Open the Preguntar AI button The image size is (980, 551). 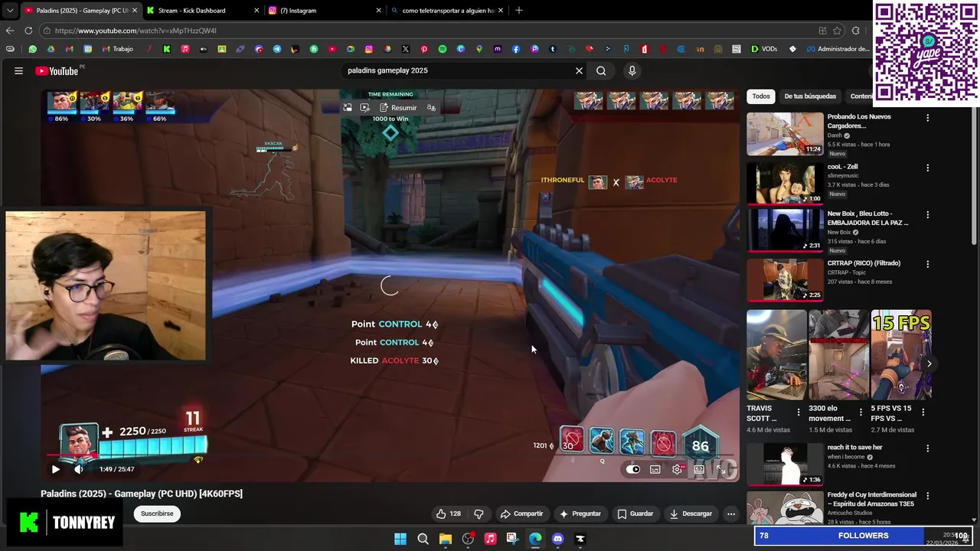[x=580, y=514]
